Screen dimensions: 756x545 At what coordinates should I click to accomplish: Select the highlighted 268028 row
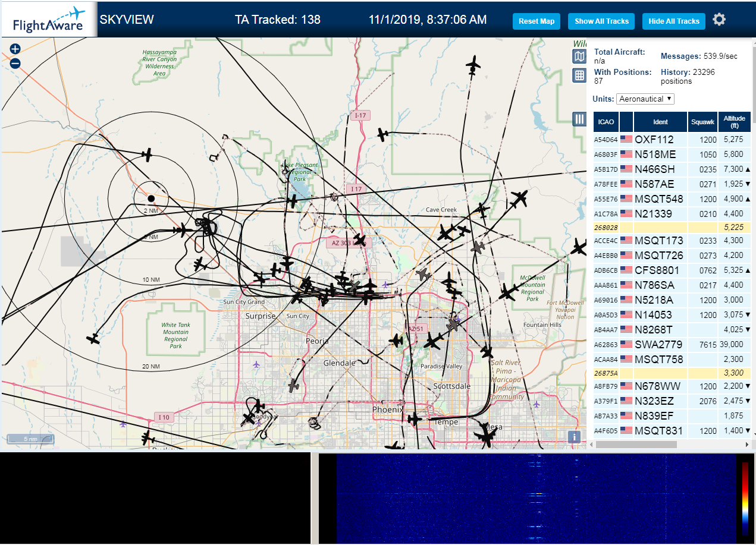[x=672, y=227]
